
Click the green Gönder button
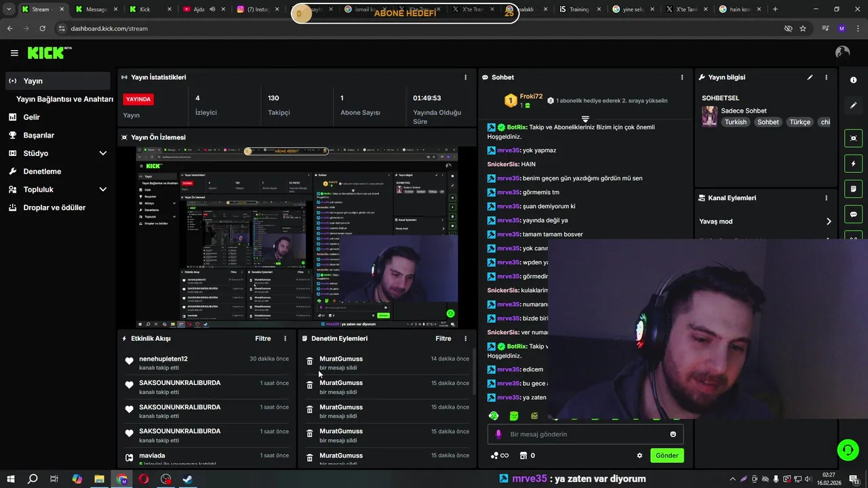click(667, 455)
